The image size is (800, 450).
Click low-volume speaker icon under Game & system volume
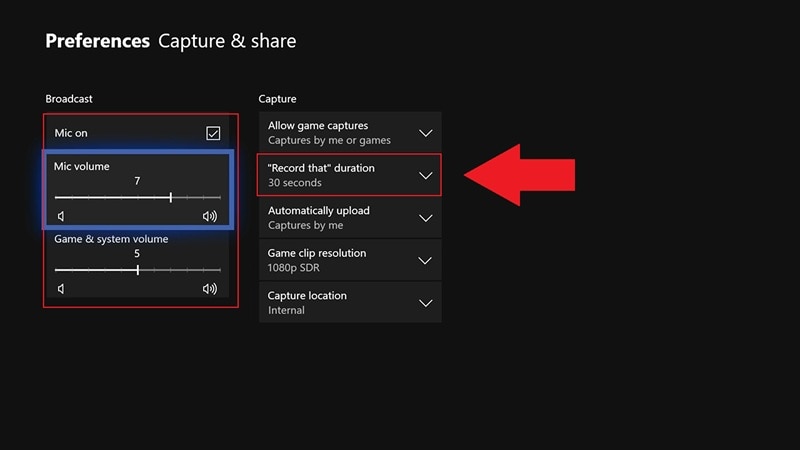tap(61, 289)
